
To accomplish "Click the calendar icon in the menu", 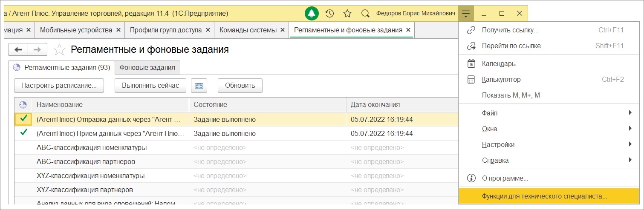I will 471,63.
